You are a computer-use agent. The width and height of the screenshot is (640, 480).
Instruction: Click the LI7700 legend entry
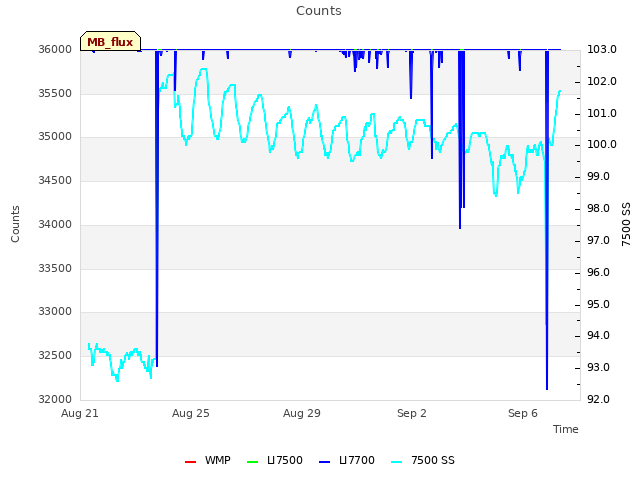coord(347,460)
